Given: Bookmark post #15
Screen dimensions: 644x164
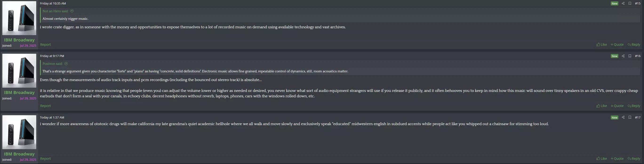Looking at the screenshot, I should point(630,4).
